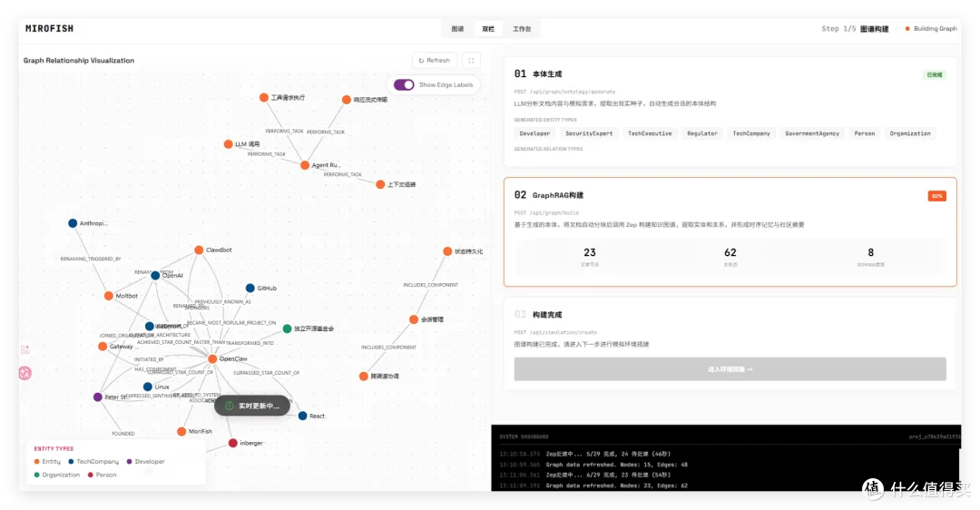Click the TechExecutive entity type chip
Image resolution: width=980 pixels, height=510 pixels.
pos(650,133)
